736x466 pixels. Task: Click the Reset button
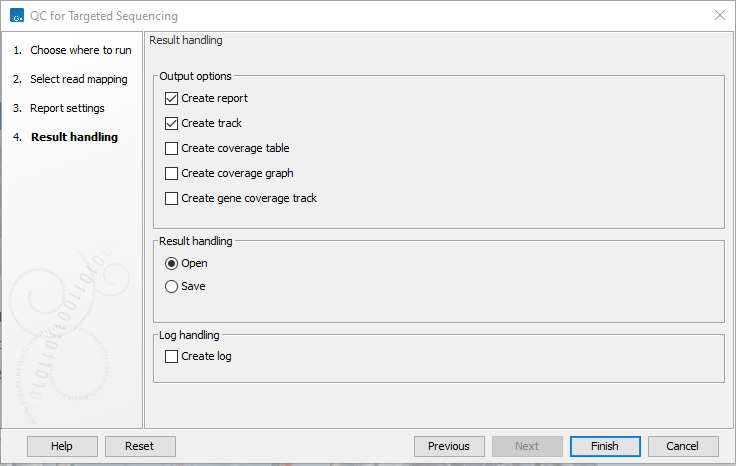click(x=141, y=446)
